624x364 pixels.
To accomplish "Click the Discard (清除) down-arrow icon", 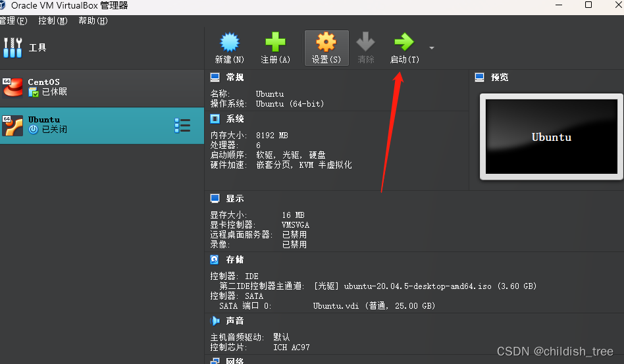I will pyautogui.click(x=365, y=41).
